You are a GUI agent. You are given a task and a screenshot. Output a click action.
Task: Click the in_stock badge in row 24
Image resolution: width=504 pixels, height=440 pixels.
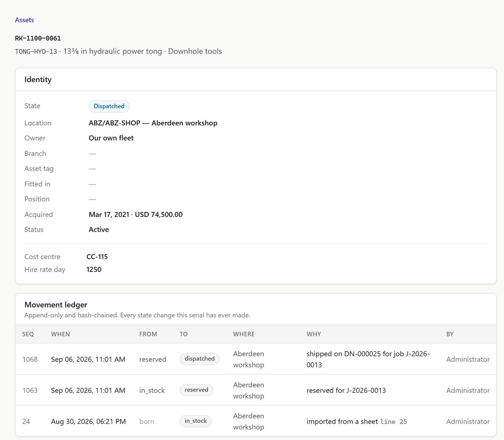pyautogui.click(x=195, y=421)
